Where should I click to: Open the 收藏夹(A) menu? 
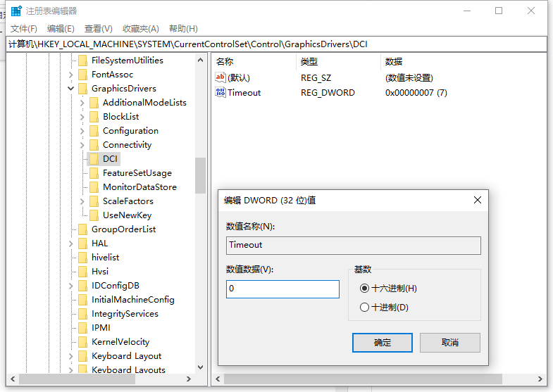[x=140, y=29]
